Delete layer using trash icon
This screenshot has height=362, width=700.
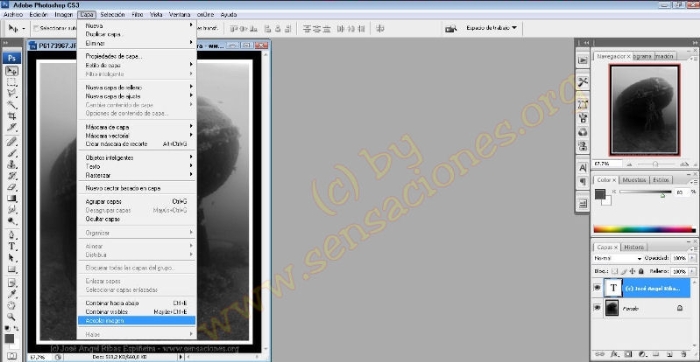tap(683, 354)
